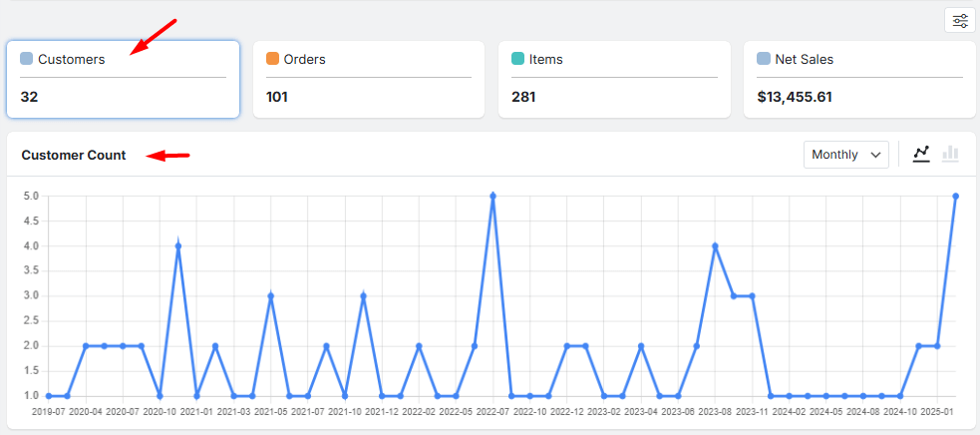Click the 101 orders total value
The image size is (980, 435).
point(278,97)
